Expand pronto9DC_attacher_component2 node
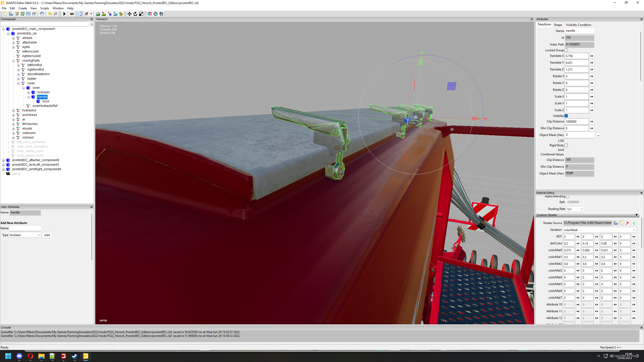Viewport: 644px width, 362px height. pos(4,160)
